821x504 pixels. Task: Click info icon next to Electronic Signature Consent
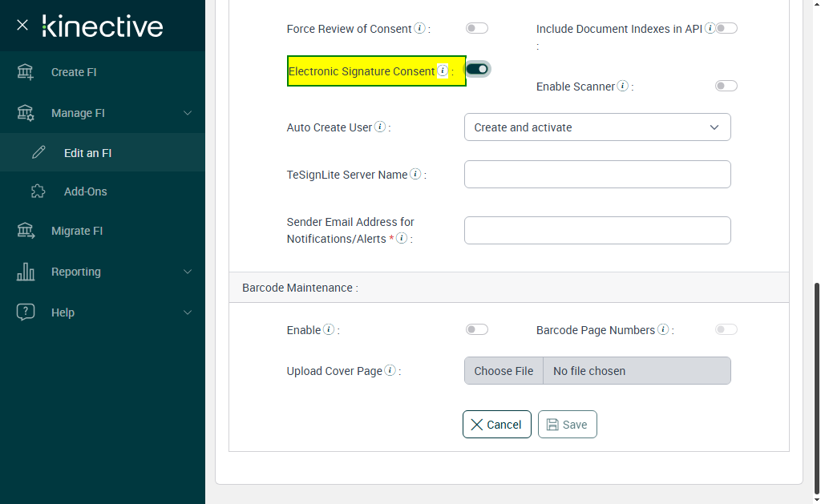point(443,71)
